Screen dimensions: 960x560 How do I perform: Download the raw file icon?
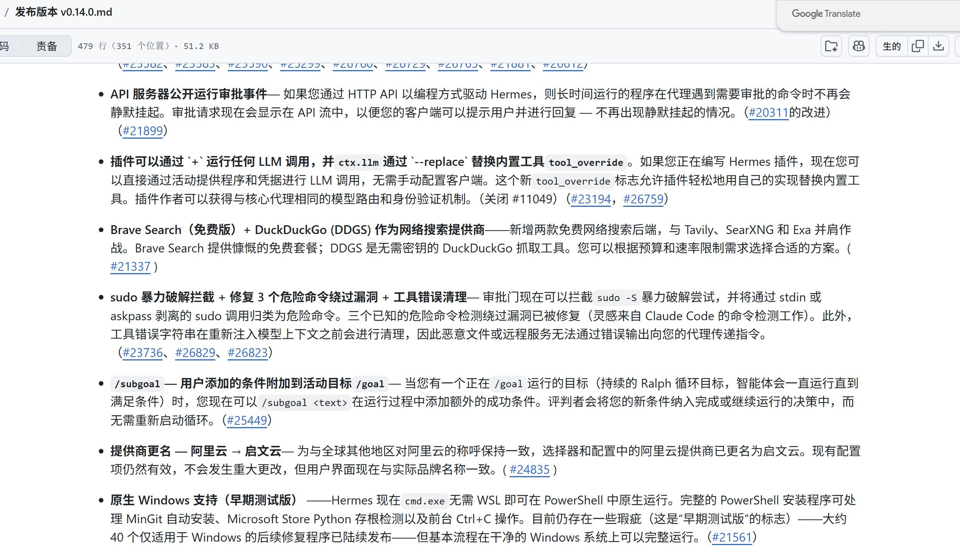pos(938,46)
